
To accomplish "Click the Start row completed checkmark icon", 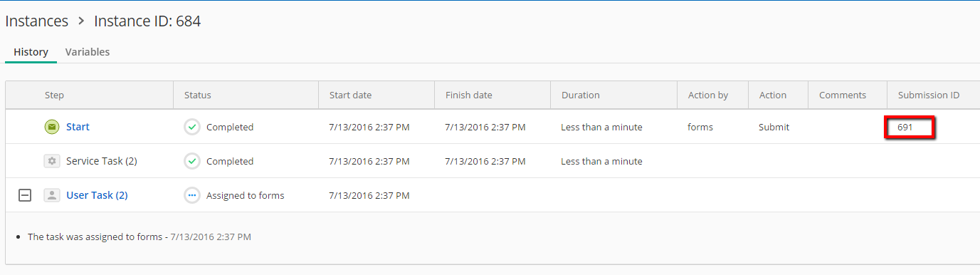I will point(192,127).
